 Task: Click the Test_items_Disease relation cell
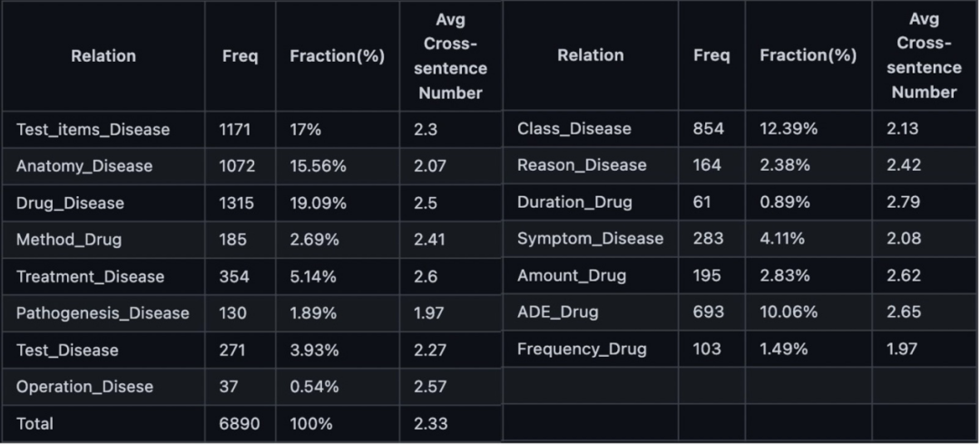pos(93,130)
